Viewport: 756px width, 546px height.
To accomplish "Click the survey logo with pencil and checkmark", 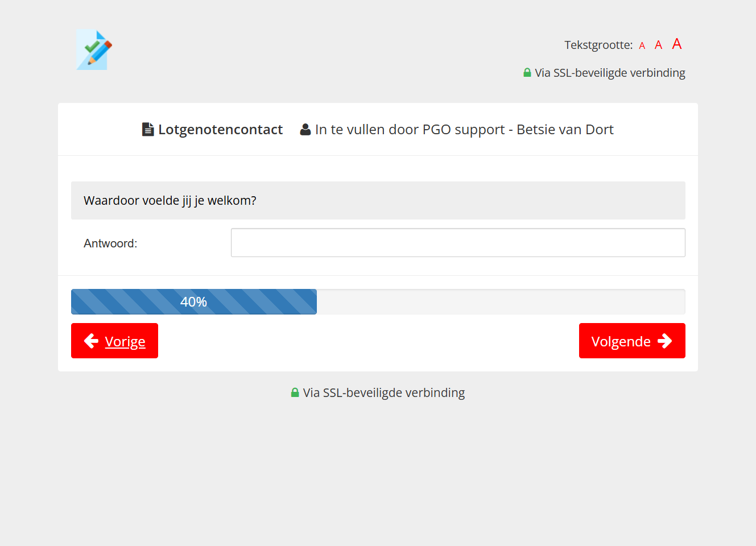I will tap(94, 50).
